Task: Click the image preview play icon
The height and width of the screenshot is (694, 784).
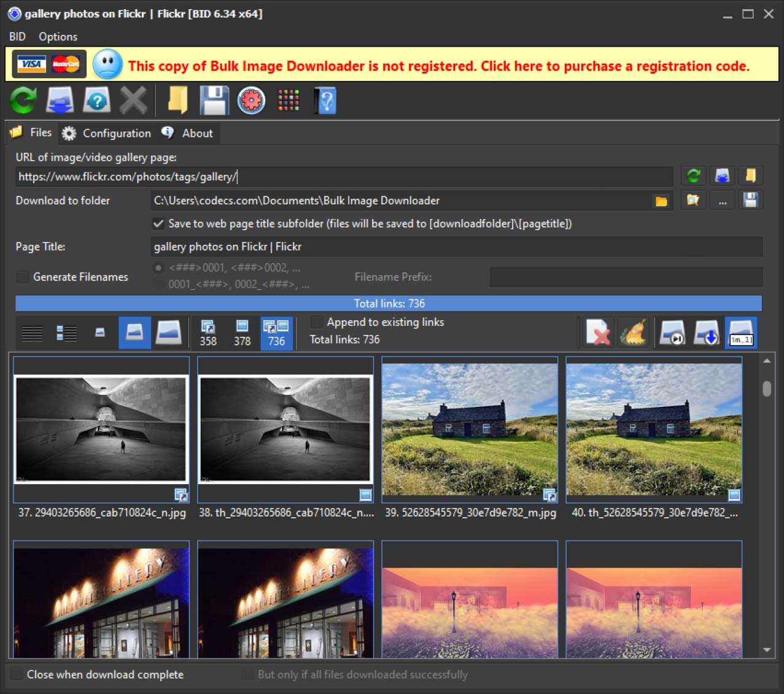Action: (672, 333)
